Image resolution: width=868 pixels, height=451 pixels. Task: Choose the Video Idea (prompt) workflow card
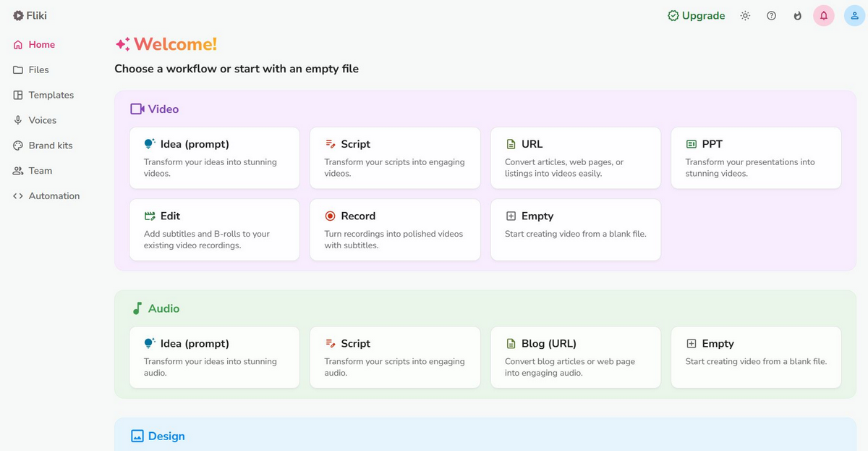214,158
